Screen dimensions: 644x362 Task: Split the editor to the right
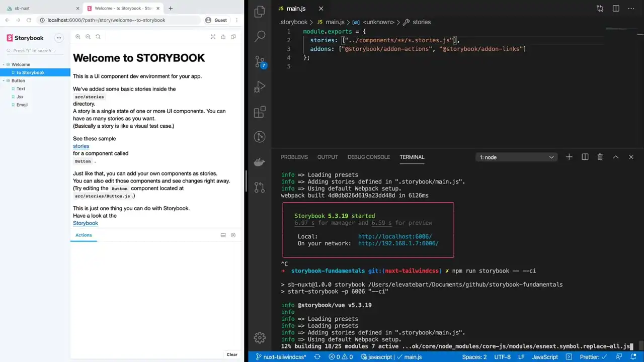pyautogui.click(x=616, y=9)
